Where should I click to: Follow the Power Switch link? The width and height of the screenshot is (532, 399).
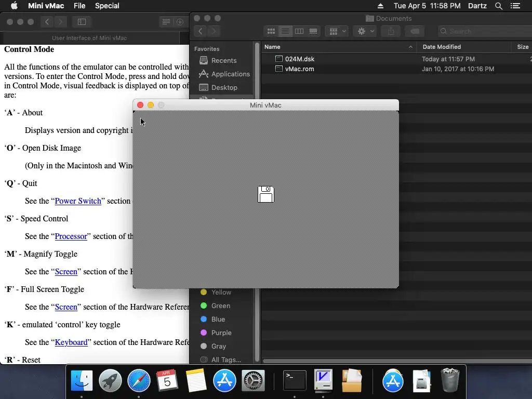(78, 201)
